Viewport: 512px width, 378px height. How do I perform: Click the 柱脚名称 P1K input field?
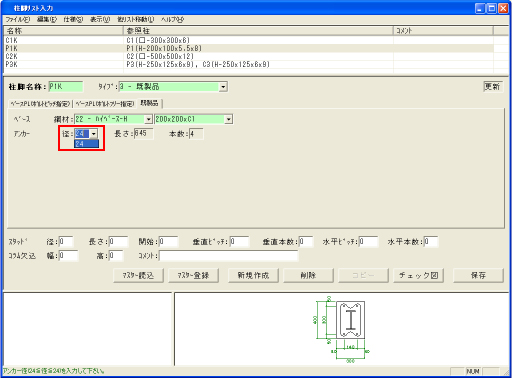66,87
